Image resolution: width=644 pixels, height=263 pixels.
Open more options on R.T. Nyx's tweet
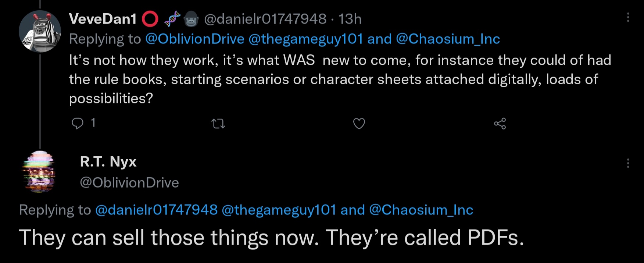628,163
